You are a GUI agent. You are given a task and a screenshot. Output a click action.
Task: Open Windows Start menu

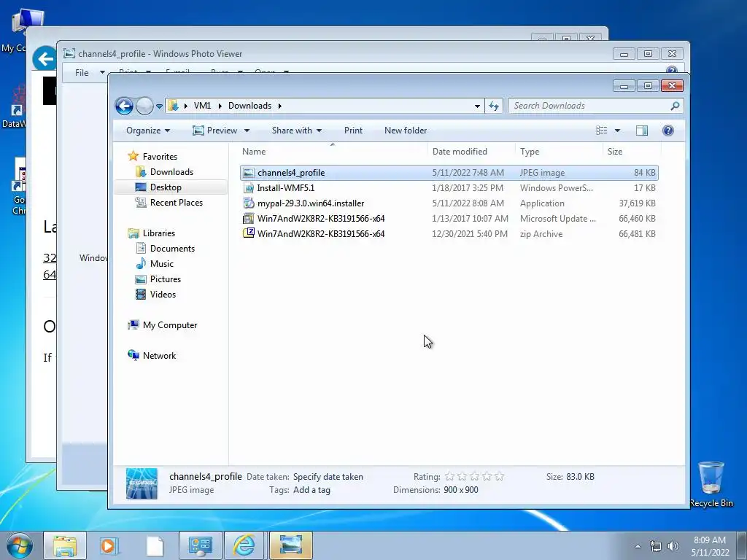click(x=18, y=545)
